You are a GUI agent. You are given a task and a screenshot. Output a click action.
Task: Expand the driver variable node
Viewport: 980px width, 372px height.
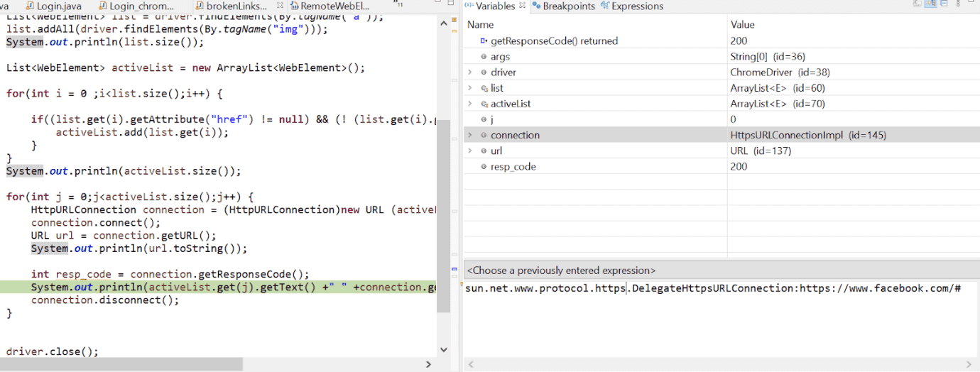(469, 72)
